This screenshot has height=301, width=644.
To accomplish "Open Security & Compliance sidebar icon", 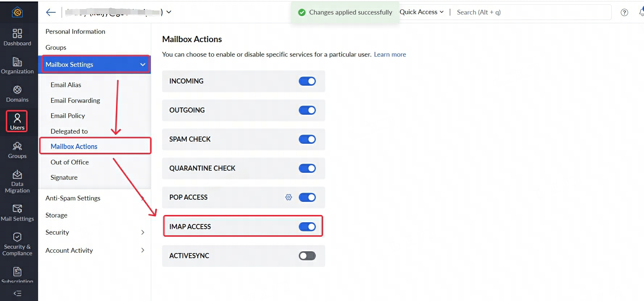I will [x=17, y=244].
